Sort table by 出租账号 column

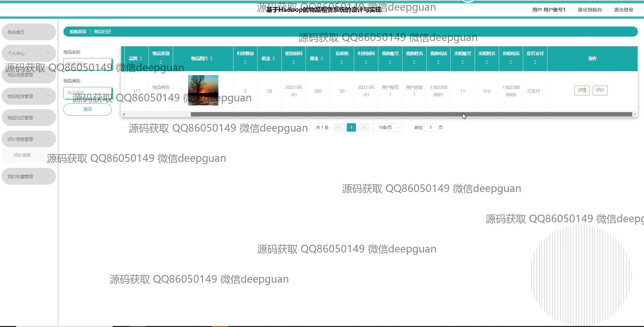[463, 62]
